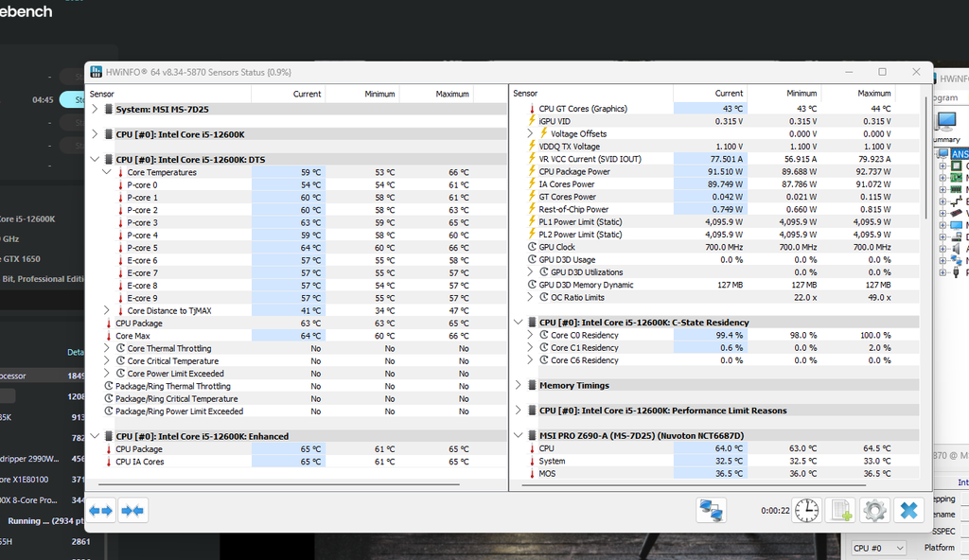Image resolution: width=969 pixels, height=560 pixels.
Task: Open the CPU #0 dropdown in background window
Action: (x=878, y=548)
